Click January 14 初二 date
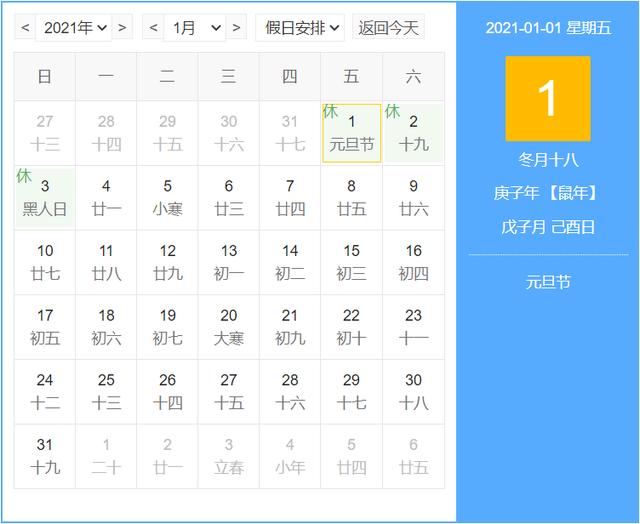Viewport: 640px width, 524px height. click(290, 262)
